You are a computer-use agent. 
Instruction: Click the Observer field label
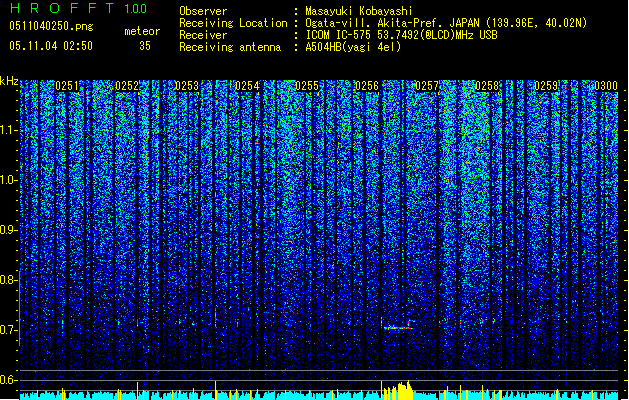tap(203, 11)
